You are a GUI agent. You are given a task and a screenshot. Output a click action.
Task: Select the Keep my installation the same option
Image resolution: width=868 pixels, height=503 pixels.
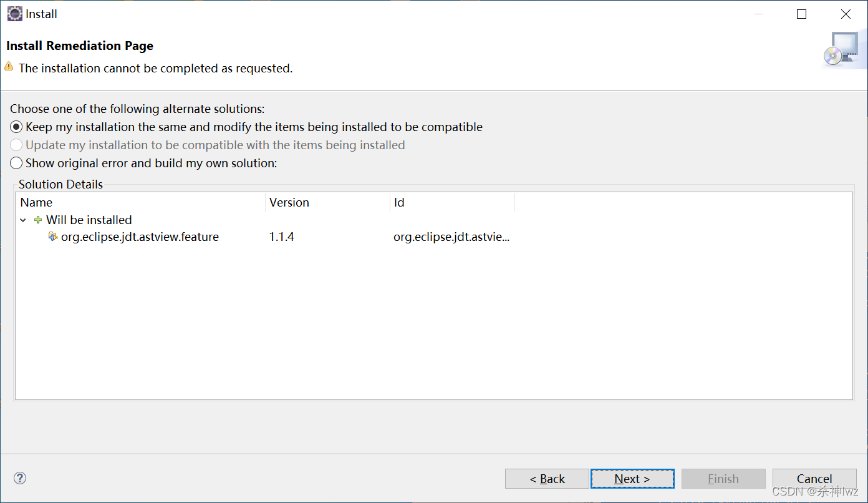pyautogui.click(x=16, y=127)
